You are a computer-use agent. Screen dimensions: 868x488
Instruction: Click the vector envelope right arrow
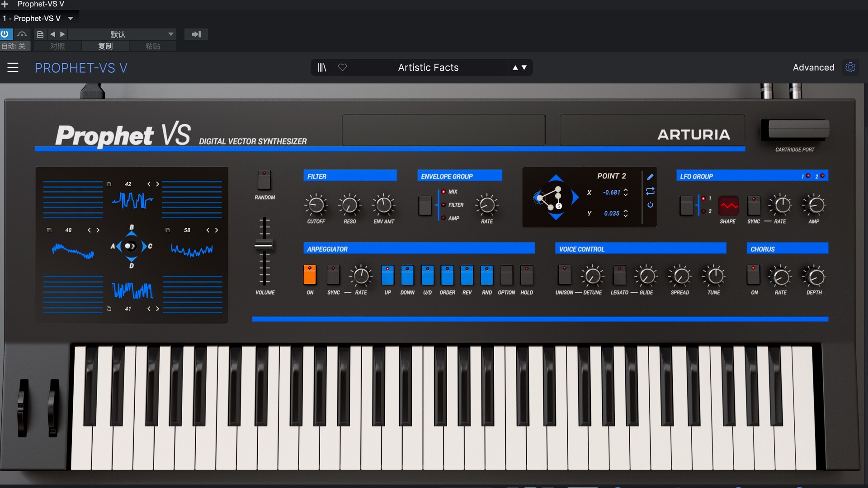coord(575,197)
